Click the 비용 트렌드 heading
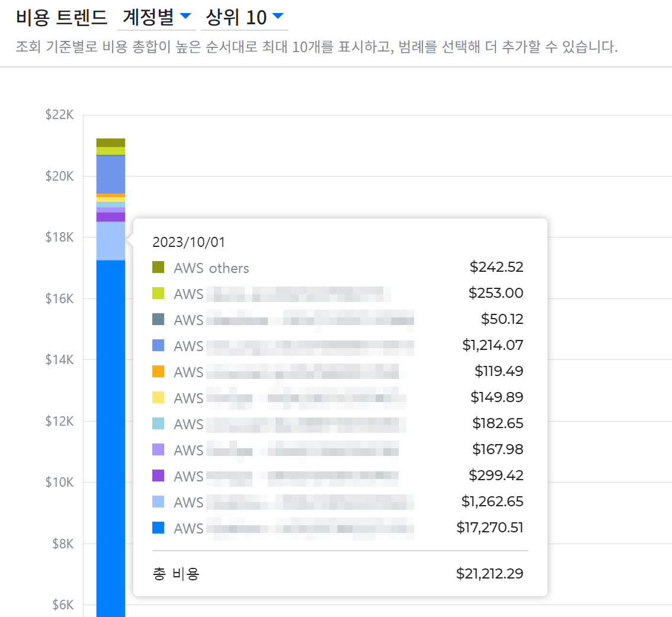Image resolution: width=672 pixels, height=617 pixels. tap(62, 18)
